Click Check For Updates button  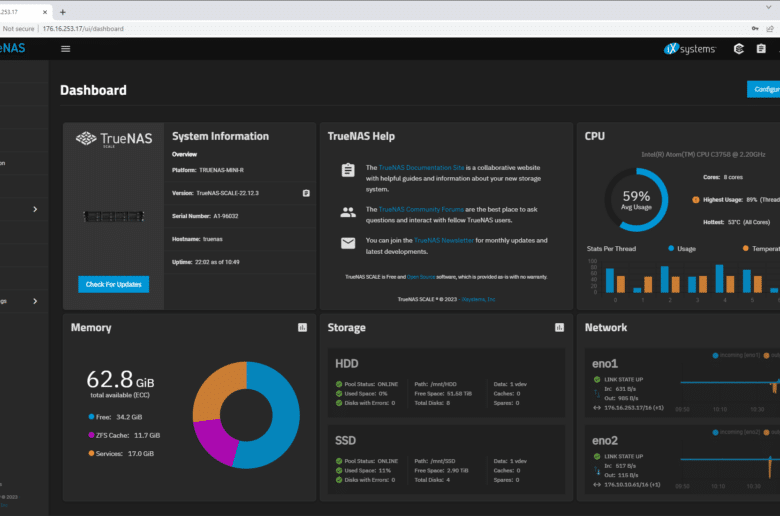point(113,285)
